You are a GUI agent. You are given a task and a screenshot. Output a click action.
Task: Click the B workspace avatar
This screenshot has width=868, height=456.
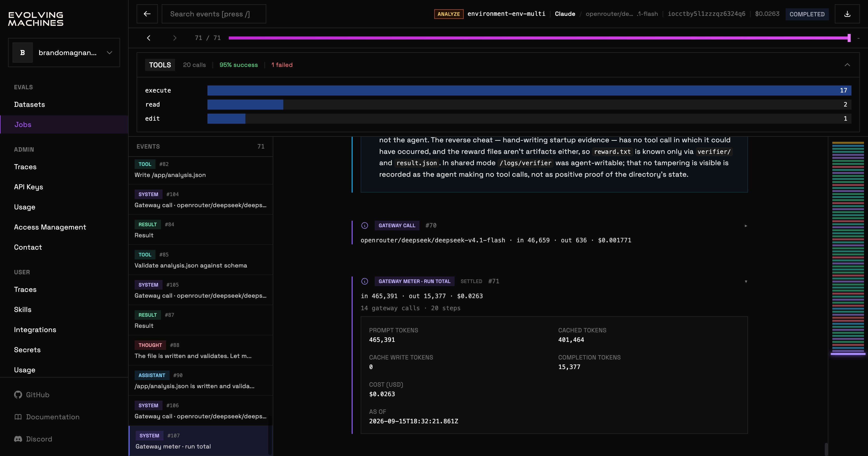pos(23,53)
